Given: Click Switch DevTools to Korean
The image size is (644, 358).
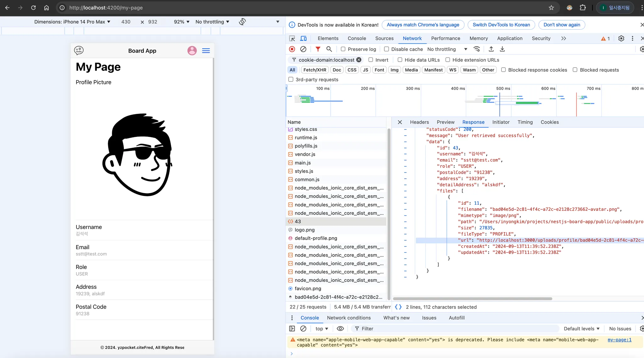Looking at the screenshot, I should tap(501, 25).
